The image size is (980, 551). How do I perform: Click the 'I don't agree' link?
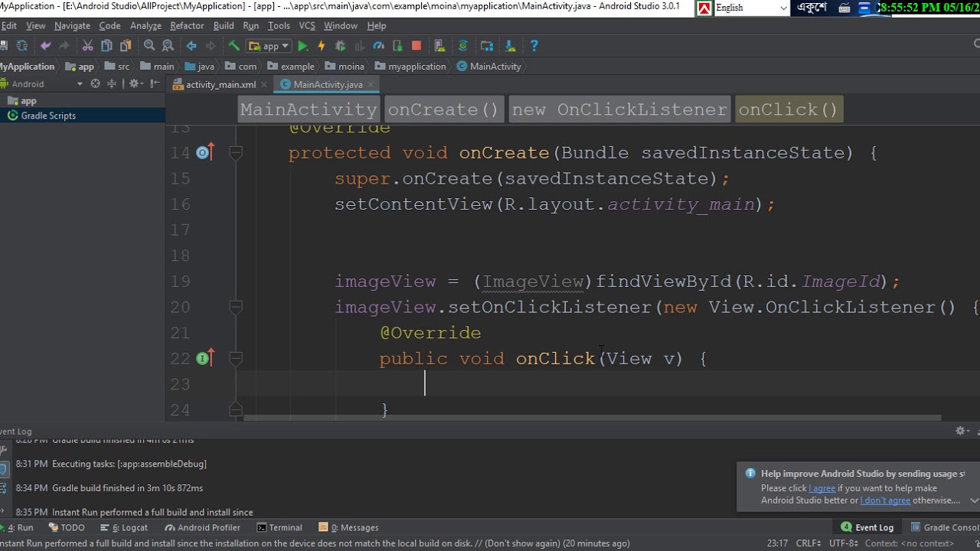(885, 500)
